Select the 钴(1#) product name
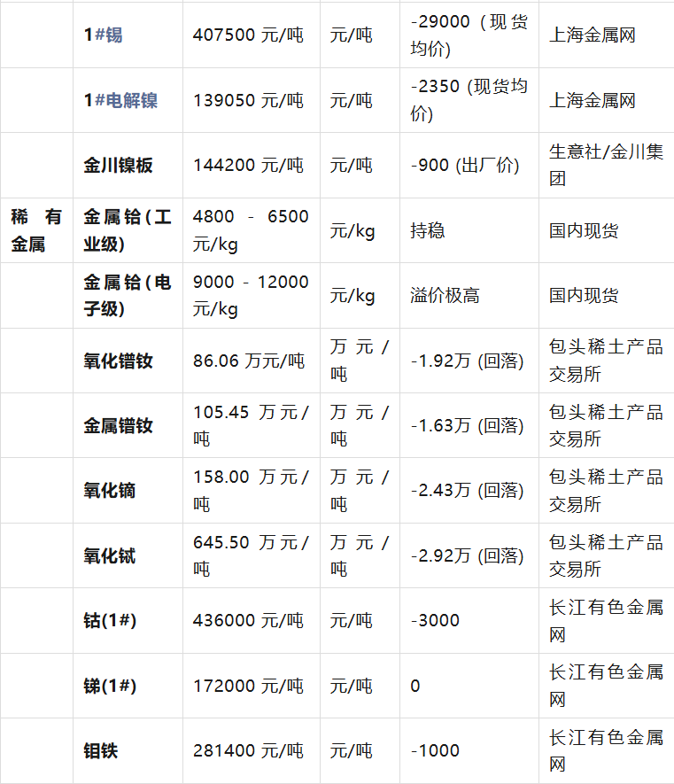Viewport: 674px width, 784px height. coord(110,621)
